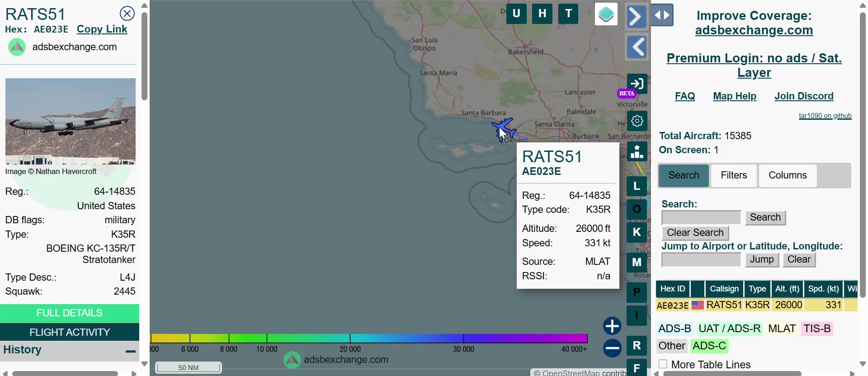
Task: Focus the Jump to Airport input field
Action: tap(701, 260)
